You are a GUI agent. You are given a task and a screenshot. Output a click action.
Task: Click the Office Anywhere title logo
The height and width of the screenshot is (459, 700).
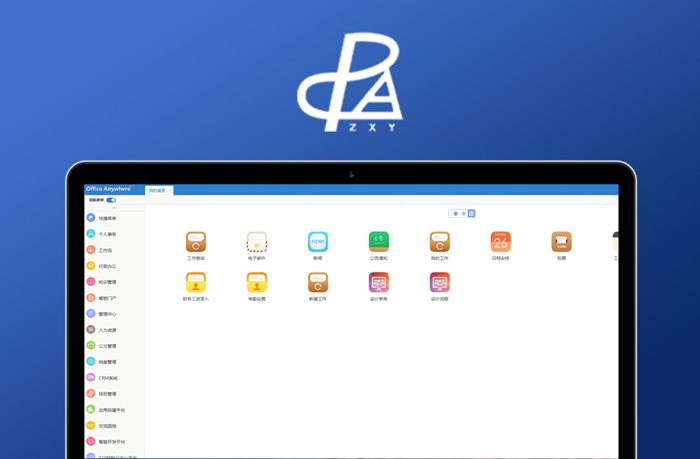click(109, 189)
